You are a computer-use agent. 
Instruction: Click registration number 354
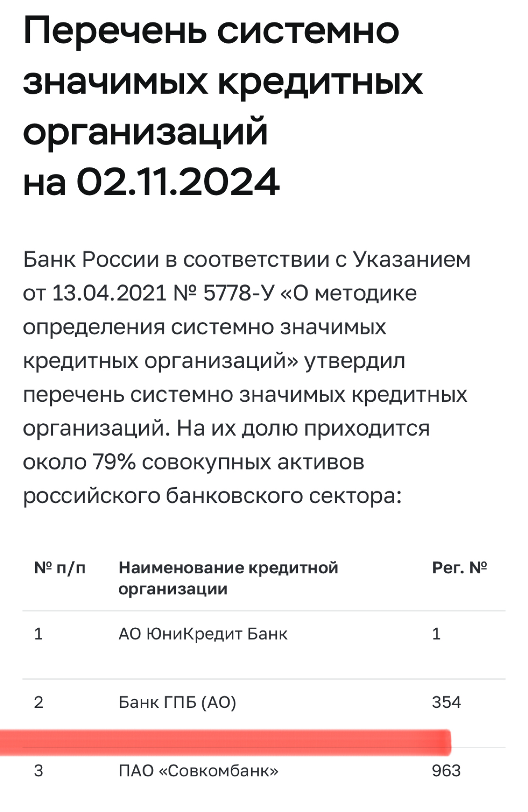[x=446, y=702]
